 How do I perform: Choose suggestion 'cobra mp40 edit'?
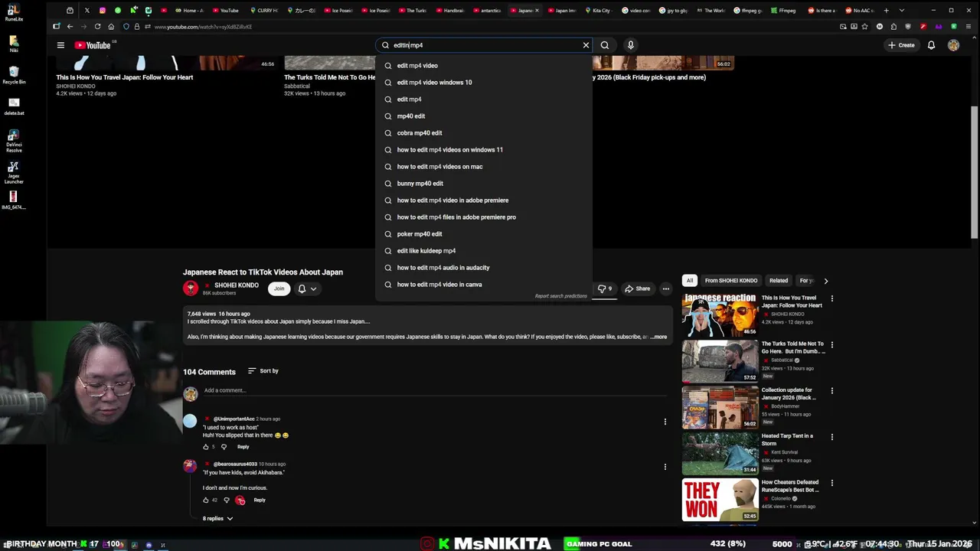484,133
